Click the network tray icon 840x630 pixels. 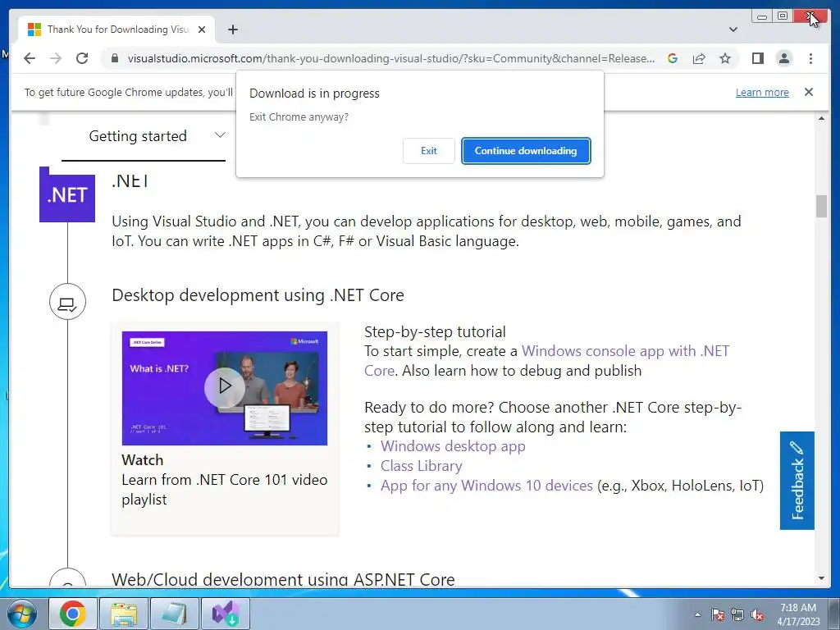coord(737,614)
